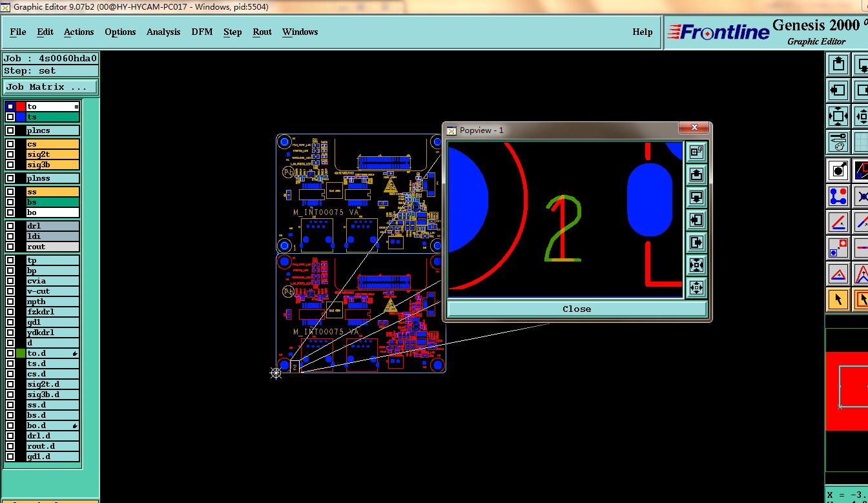Click the pan right icon in Popview
Image resolution: width=868 pixels, height=503 pixels.
[696, 242]
